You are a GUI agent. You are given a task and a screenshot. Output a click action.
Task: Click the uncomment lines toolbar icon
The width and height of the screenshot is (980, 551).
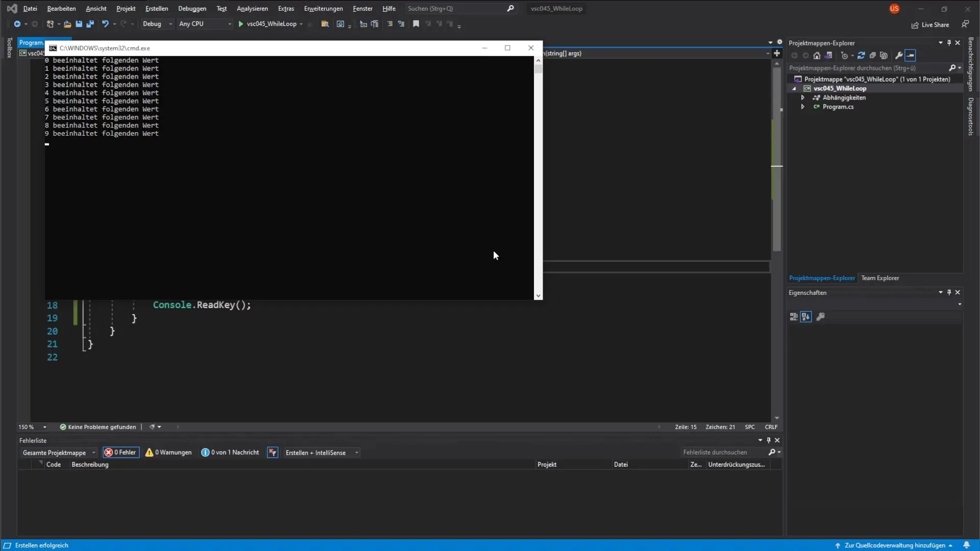(401, 24)
